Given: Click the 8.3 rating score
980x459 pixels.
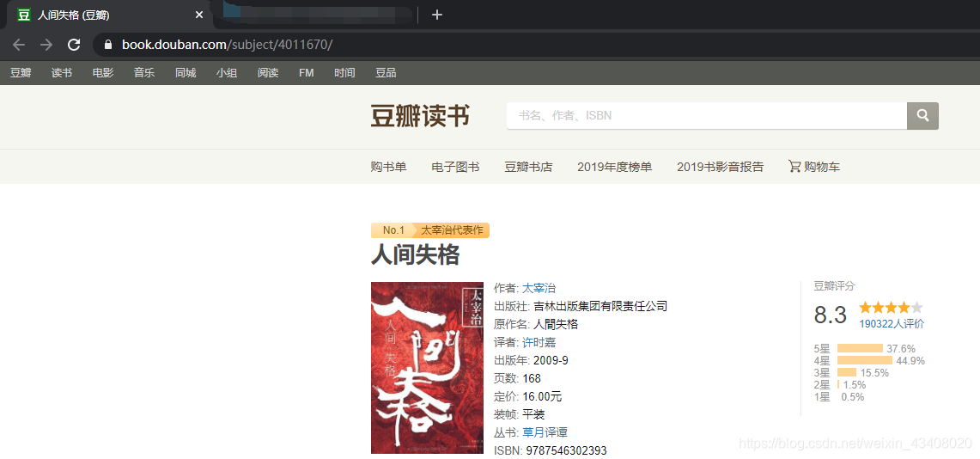Looking at the screenshot, I should [830, 315].
